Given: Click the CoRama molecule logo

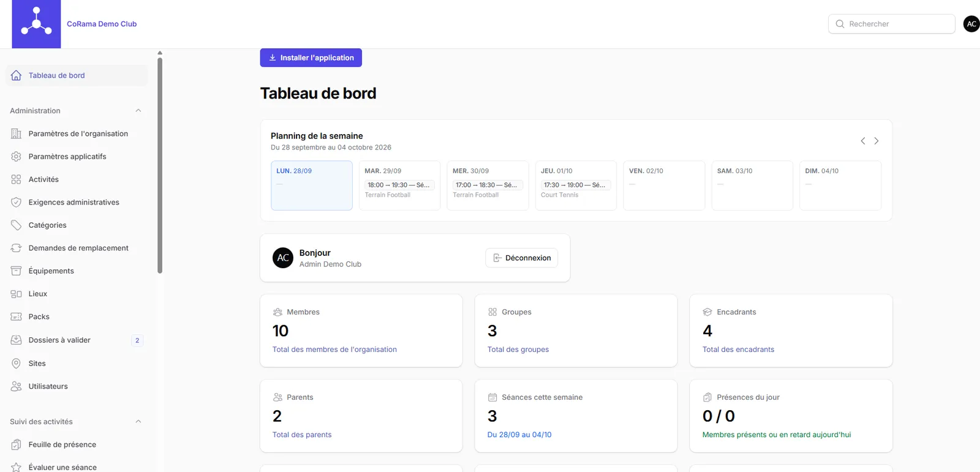Looking at the screenshot, I should point(36,24).
